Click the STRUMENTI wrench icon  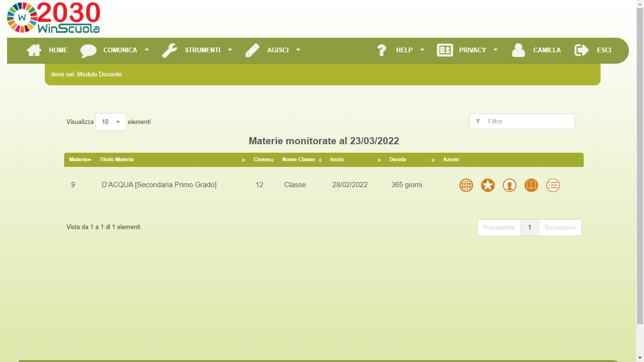tap(170, 50)
